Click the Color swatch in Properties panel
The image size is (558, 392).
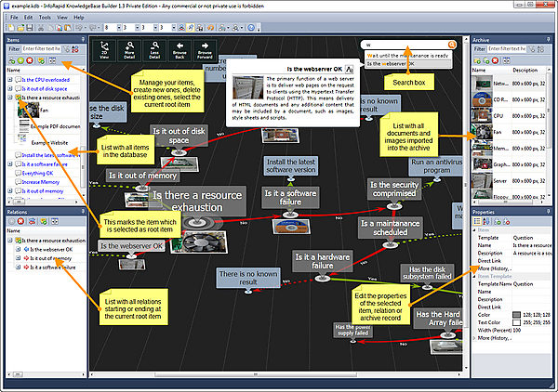tap(516, 314)
